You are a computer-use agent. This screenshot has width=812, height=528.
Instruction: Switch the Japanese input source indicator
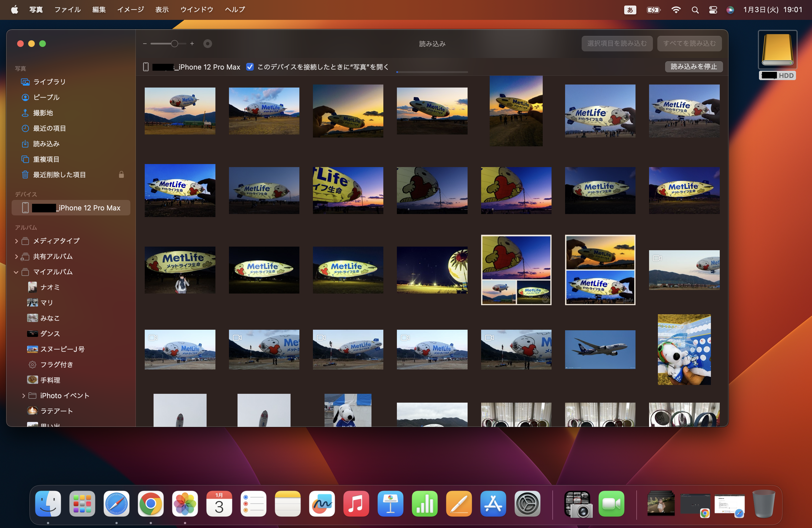click(630, 10)
